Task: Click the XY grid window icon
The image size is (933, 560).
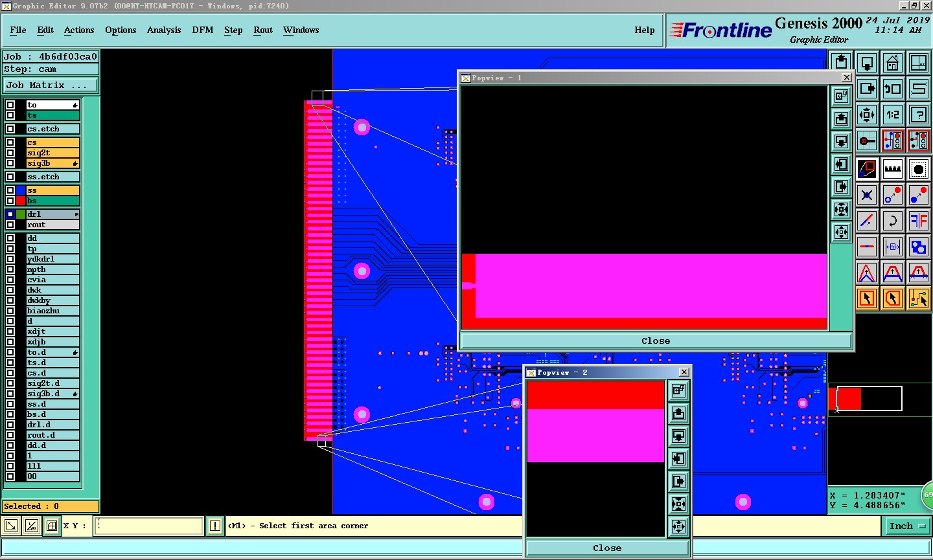Action: click(918, 63)
